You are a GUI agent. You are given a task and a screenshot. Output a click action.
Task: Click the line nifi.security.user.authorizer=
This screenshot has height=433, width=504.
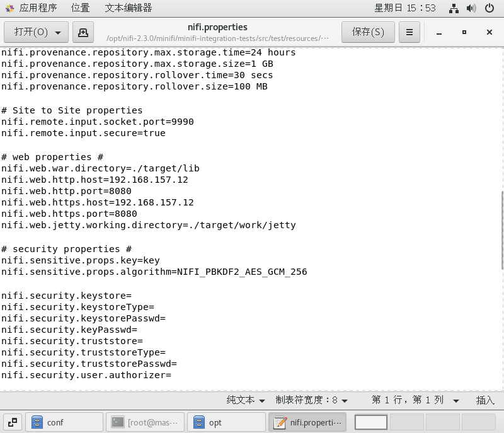(x=86, y=375)
